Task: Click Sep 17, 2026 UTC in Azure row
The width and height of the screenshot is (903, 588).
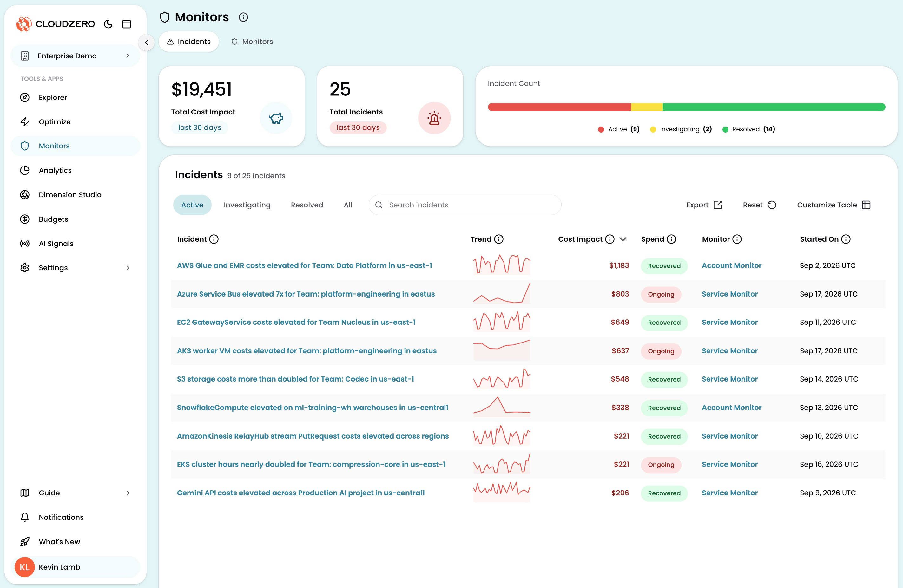Action: pyautogui.click(x=829, y=294)
